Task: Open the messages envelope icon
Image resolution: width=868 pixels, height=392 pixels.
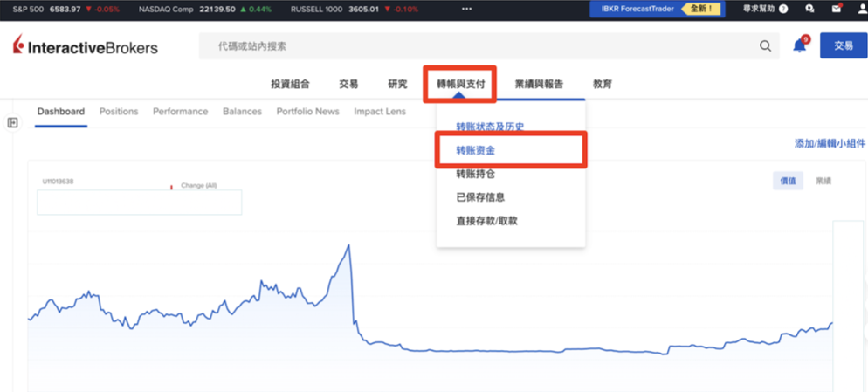Action: (836, 9)
